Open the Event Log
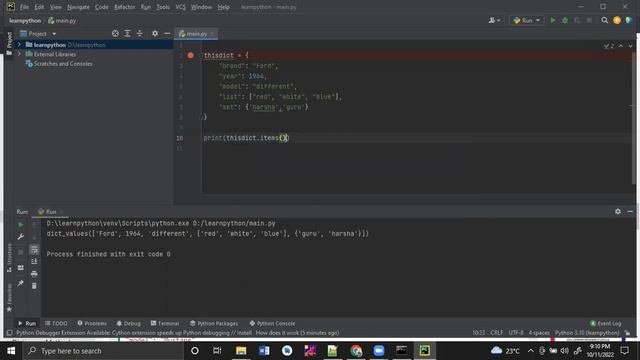 coord(606,323)
